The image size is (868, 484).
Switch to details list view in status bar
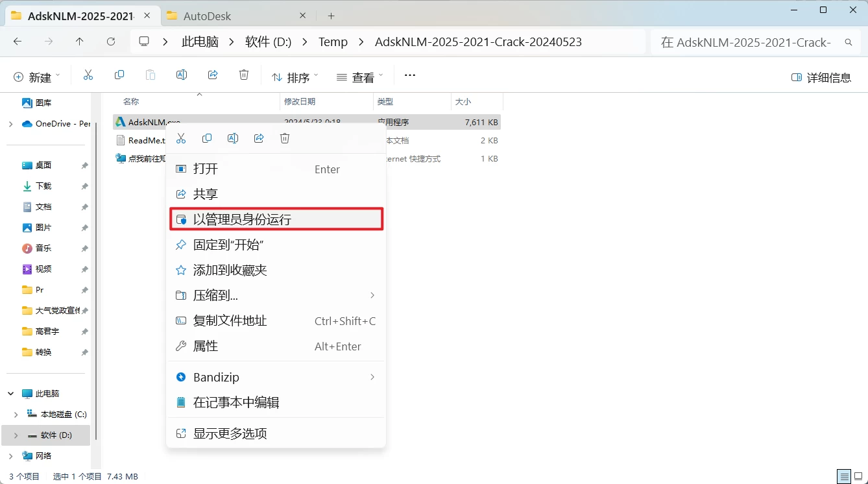843,476
